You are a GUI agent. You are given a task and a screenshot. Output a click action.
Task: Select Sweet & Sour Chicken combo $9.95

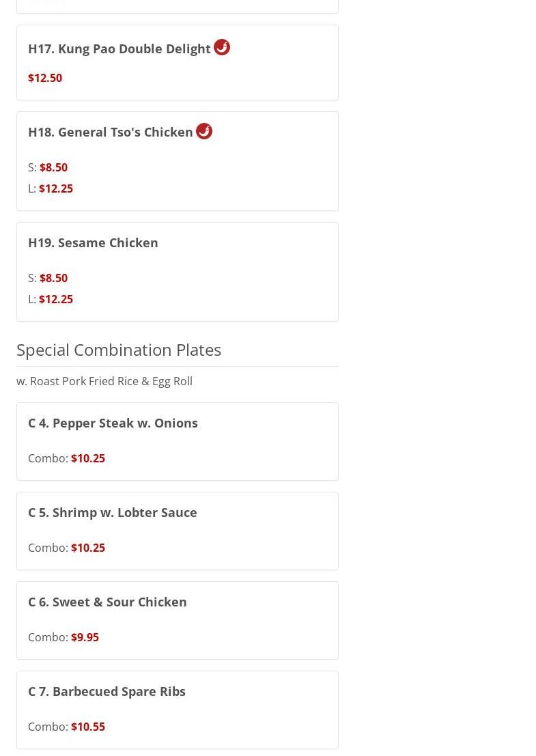(x=85, y=637)
